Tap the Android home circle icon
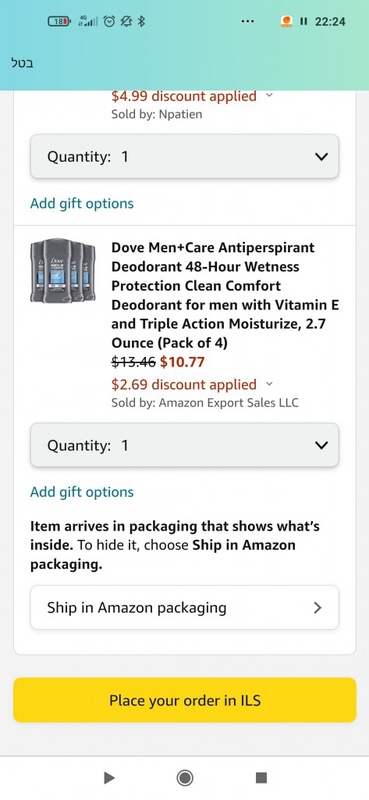369x800 pixels. point(184,778)
